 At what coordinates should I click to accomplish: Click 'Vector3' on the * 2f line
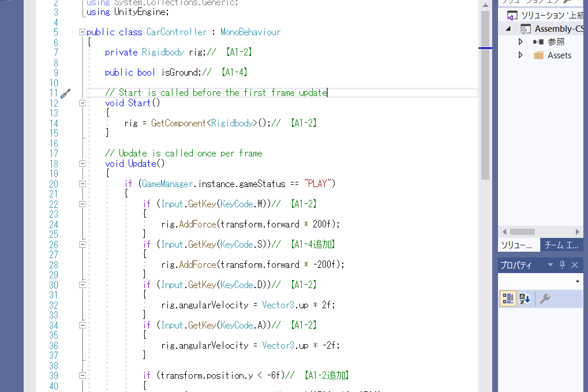[278, 305]
